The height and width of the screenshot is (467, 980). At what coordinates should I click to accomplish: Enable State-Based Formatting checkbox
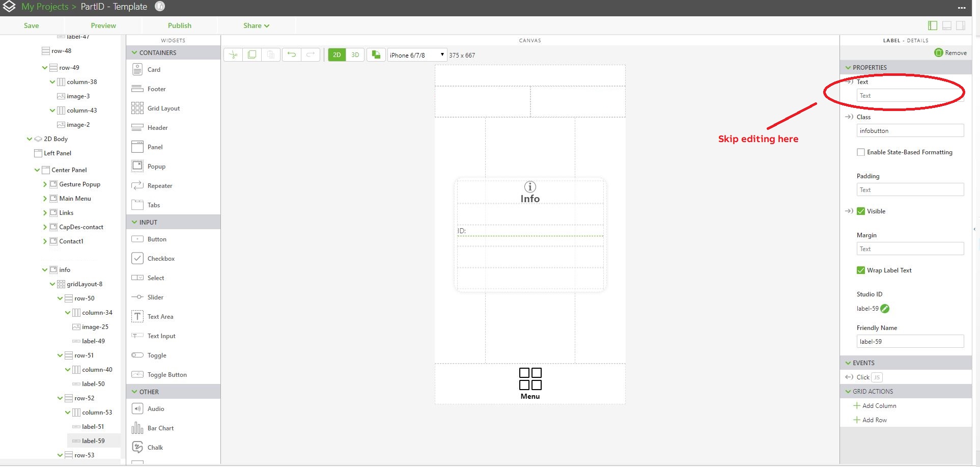click(x=861, y=152)
